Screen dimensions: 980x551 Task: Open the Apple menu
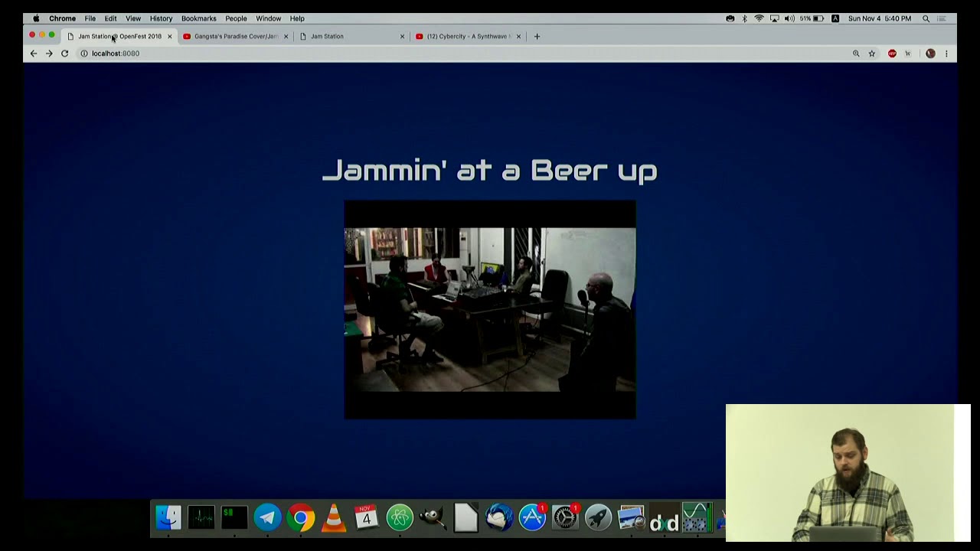(x=36, y=18)
